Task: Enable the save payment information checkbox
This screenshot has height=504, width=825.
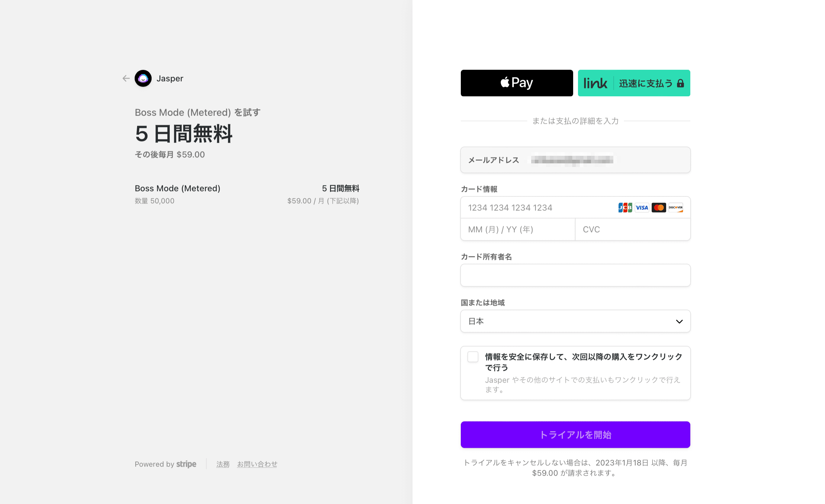Action: [x=473, y=357]
